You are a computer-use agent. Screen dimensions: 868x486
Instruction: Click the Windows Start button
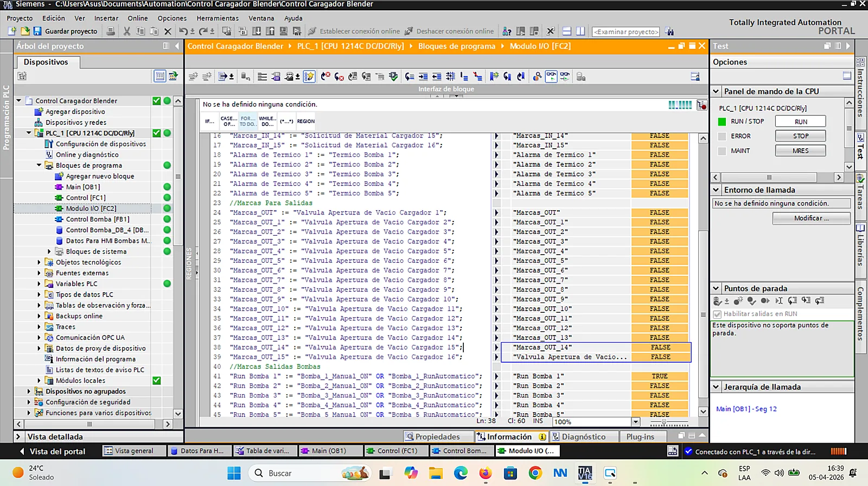pyautogui.click(x=234, y=473)
